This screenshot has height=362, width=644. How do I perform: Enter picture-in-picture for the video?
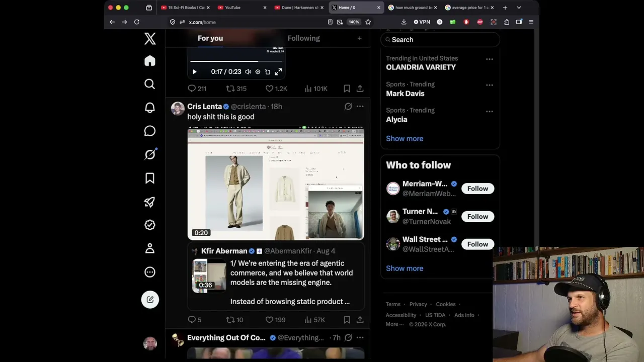(x=268, y=72)
